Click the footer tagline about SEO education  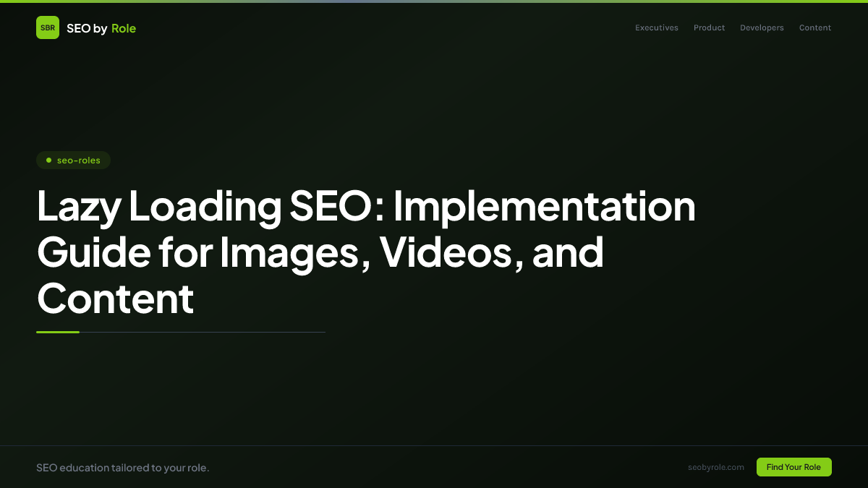(123, 467)
